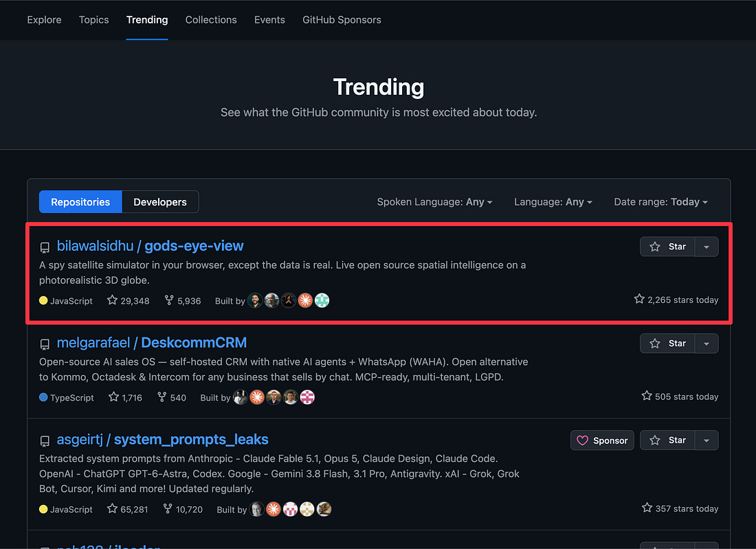Viewport: 756px width, 549px height.
Task: Open stargazers 65,281 for system_prompts_leaks
Action: 128,509
